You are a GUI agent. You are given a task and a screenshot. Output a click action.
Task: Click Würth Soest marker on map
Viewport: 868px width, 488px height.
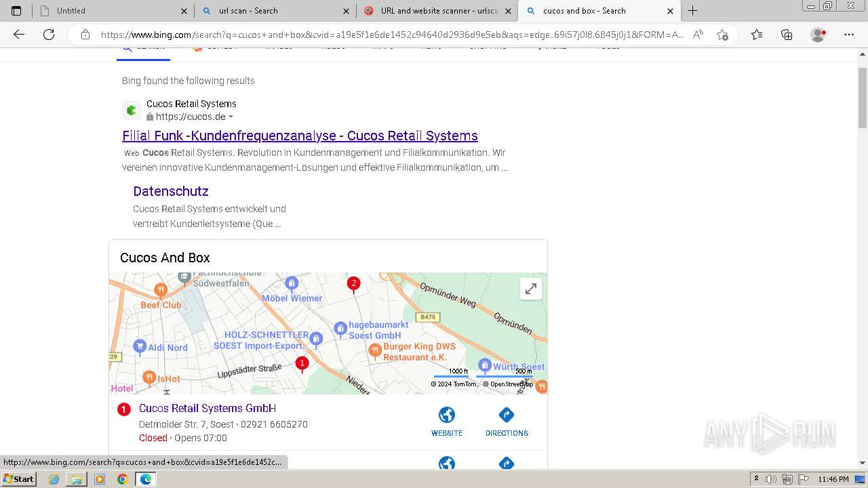[485, 365]
